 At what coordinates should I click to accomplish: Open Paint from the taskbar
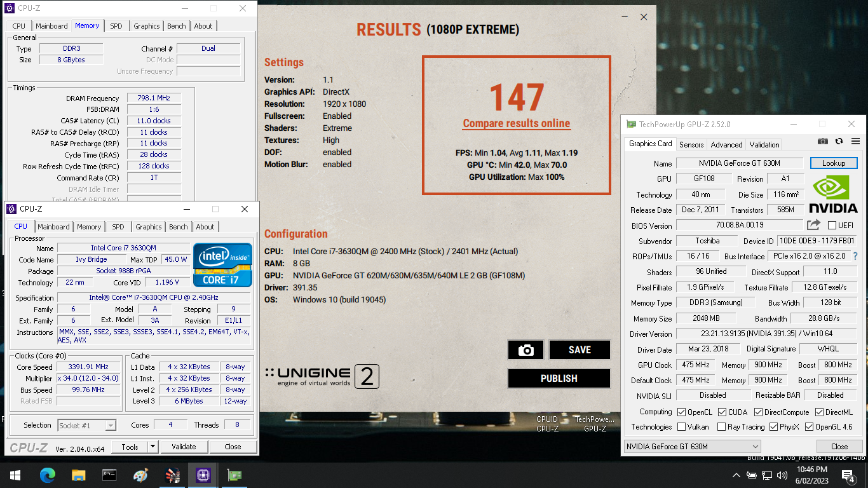tap(140, 475)
